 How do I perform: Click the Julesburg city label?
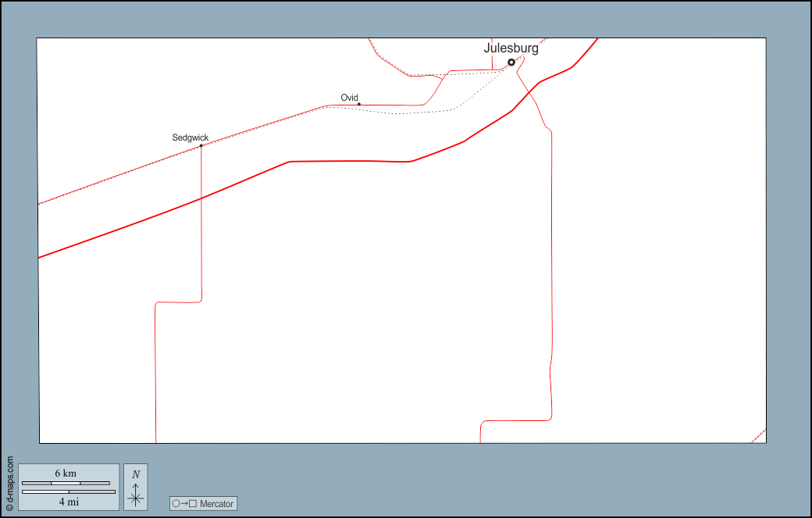pos(511,48)
